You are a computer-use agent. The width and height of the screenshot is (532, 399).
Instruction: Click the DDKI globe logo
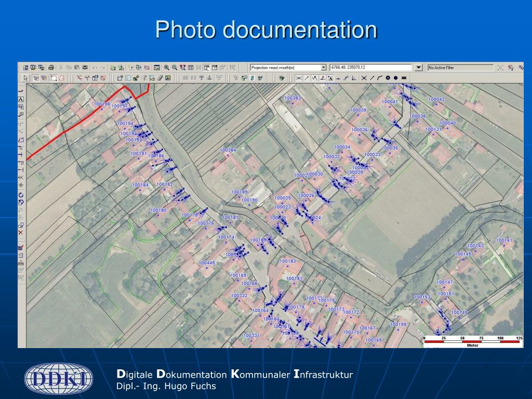[x=58, y=379]
